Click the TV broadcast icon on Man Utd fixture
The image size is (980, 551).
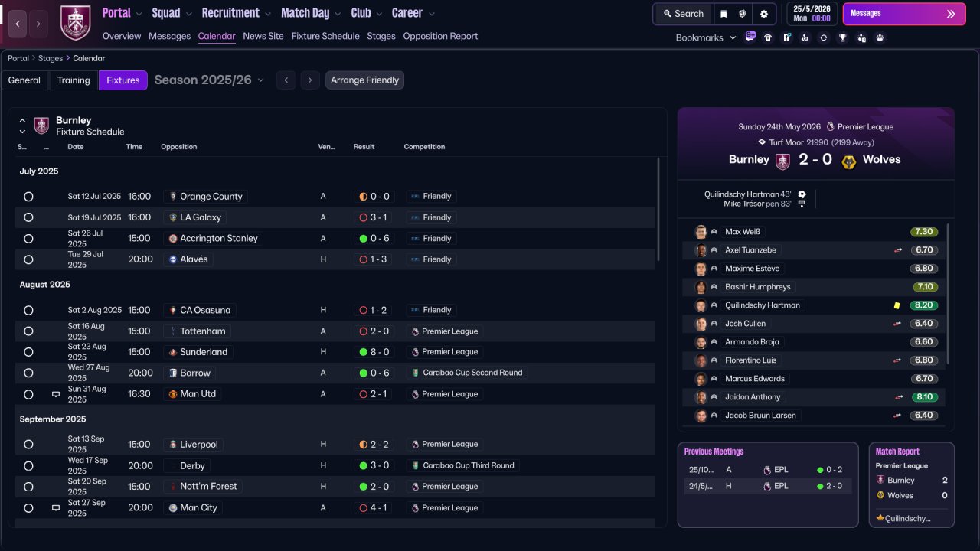point(55,394)
